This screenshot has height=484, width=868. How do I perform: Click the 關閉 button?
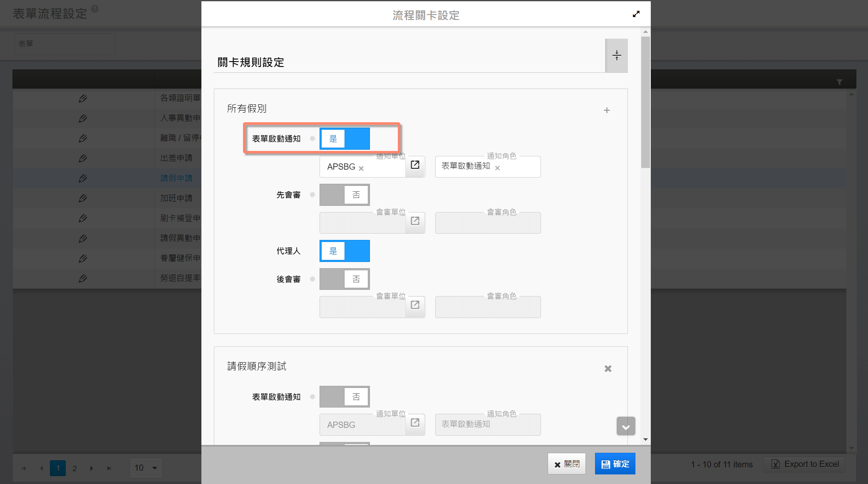pos(566,464)
